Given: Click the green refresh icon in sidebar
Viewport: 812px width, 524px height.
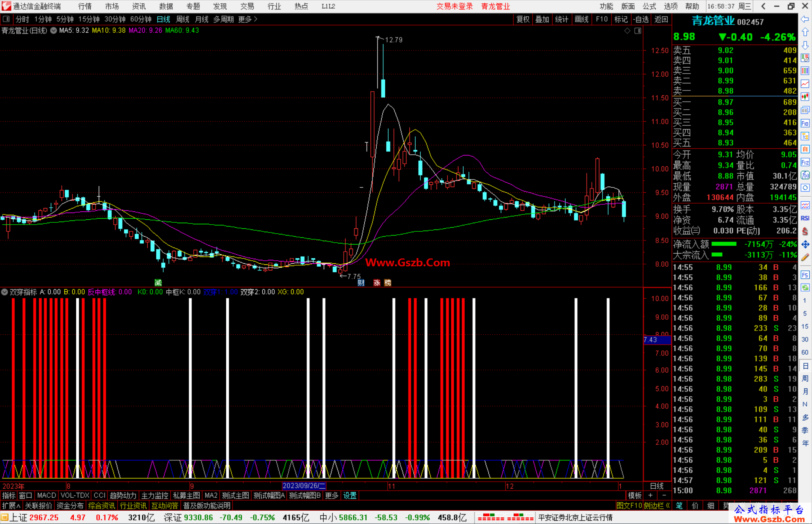Looking at the screenshot, I should 805,288.
